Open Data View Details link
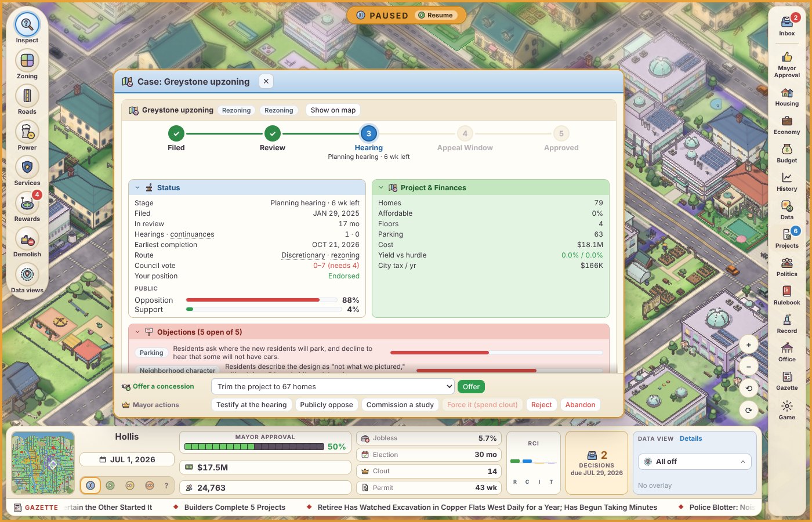This screenshot has height=522, width=812. click(x=691, y=438)
